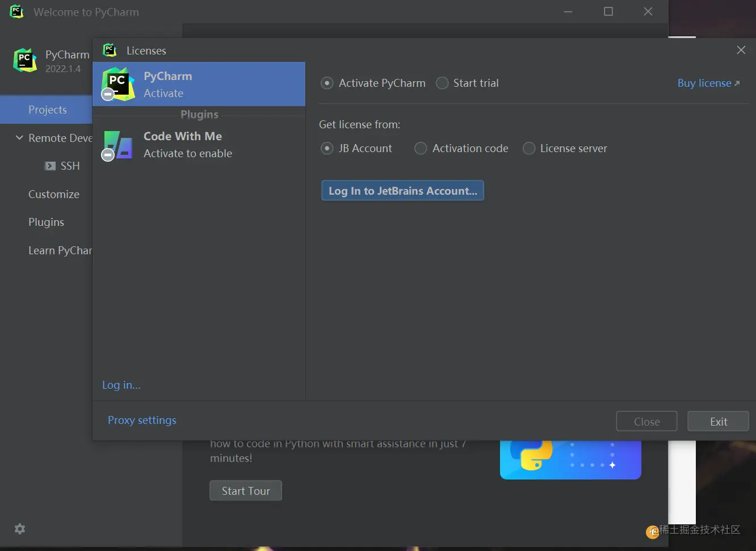Open the Buy license link
756x551 pixels.
pyautogui.click(x=708, y=83)
